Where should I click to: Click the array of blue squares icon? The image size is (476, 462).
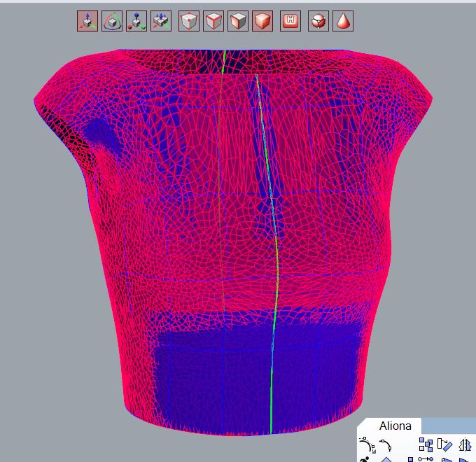pyautogui.click(x=426, y=444)
